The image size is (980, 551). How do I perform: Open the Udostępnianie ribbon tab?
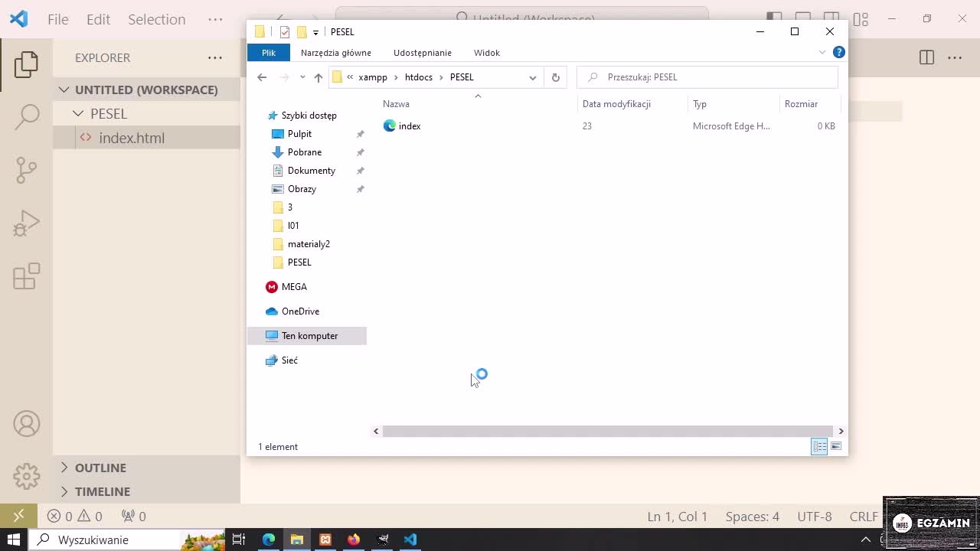click(423, 52)
